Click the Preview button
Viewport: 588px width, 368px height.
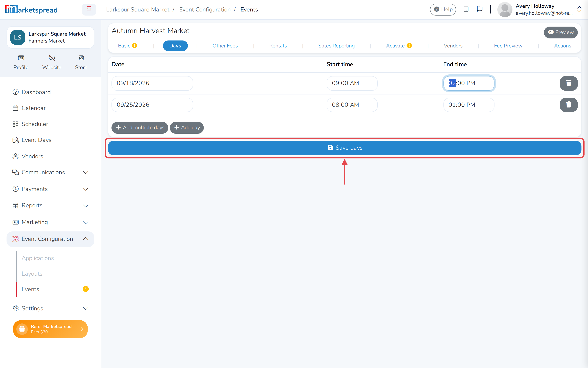561,32
